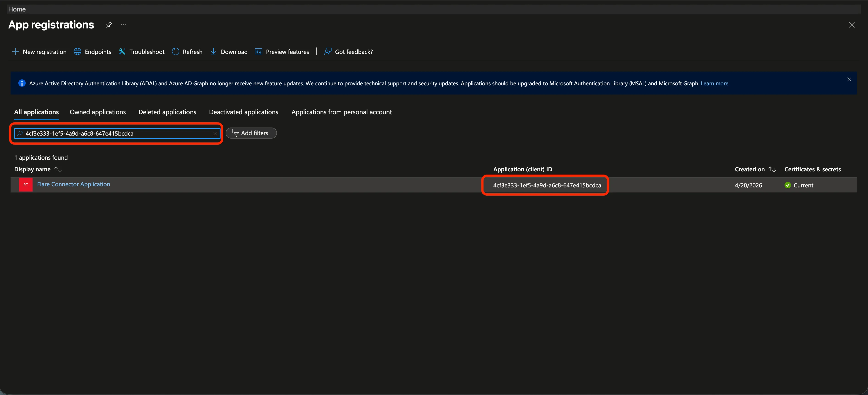The width and height of the screenshot is (868, 395).
Task: Click into the application search field
Action: coord(117,134)
